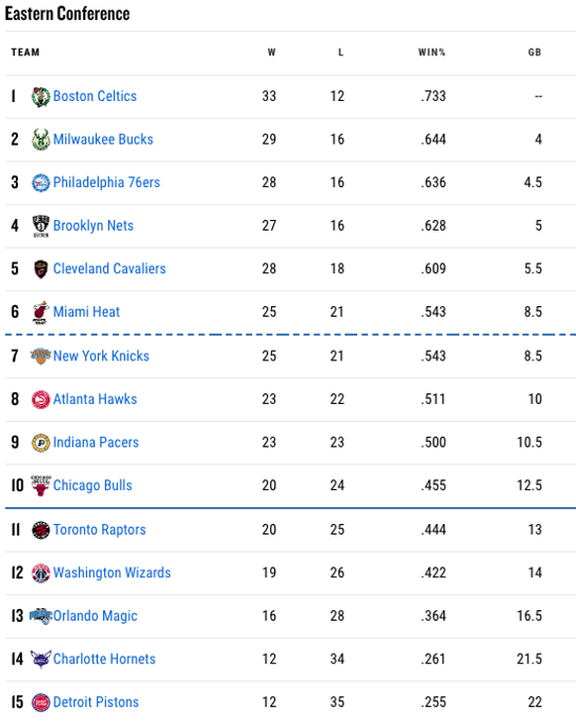Click the Toronto Raptors logo icon

coord(41,530)
